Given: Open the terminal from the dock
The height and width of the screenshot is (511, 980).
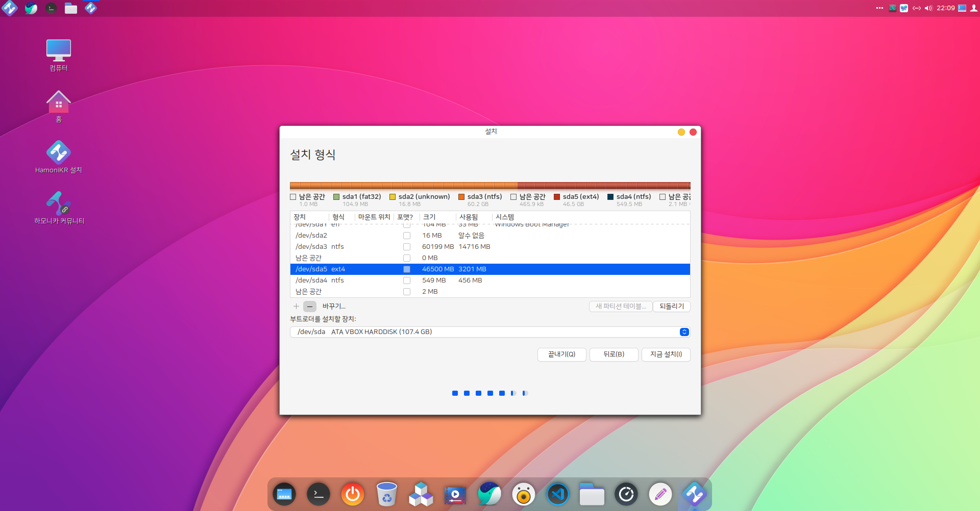Looking at the screenshot, I should point(318,494).
